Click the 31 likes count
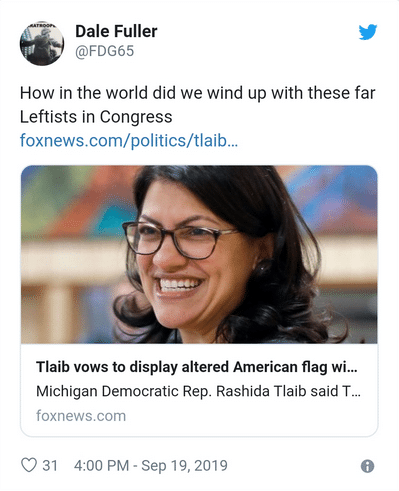The height and width of the screenshot is (491, 399). pos(50,466)
